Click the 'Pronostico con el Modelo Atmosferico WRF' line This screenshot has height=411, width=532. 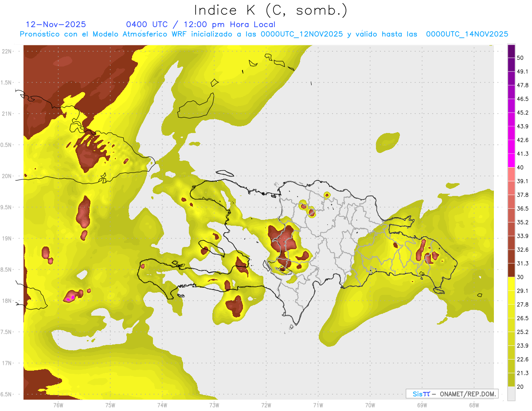(x=264, y=34)
